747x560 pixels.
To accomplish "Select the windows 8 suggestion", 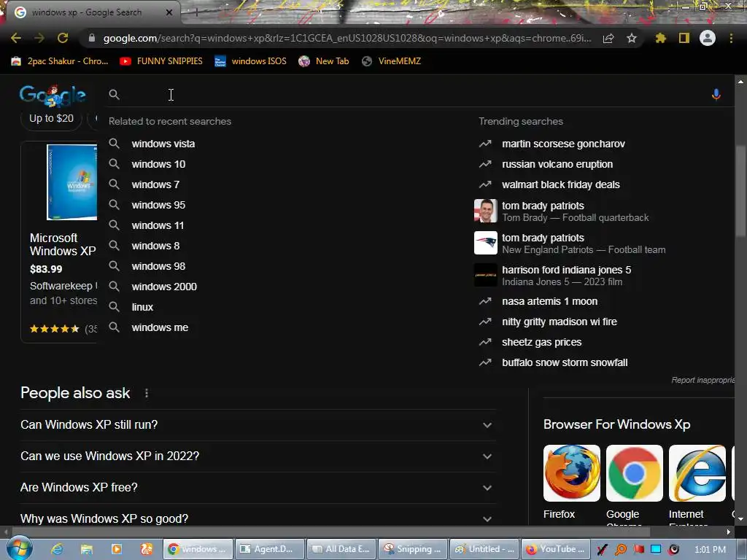I will pyautogui.click(x=155, y=246).
